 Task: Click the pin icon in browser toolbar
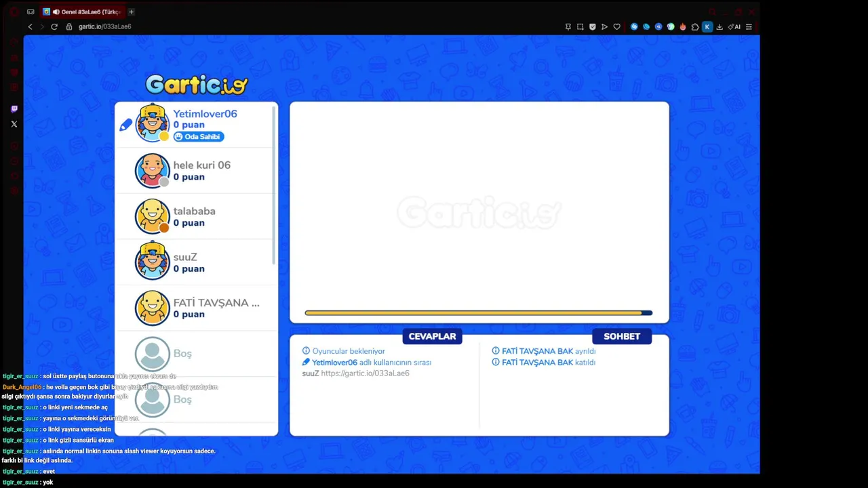tap(568, 26)
